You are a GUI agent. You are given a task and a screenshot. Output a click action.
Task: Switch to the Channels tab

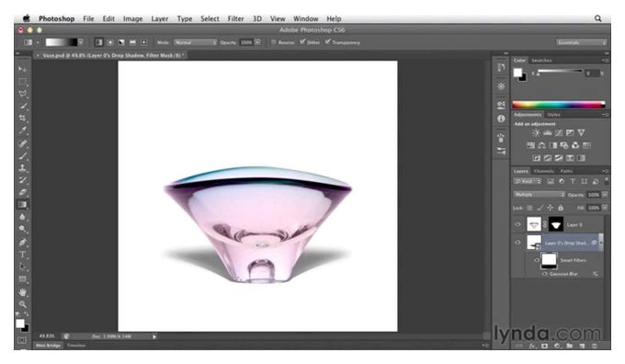(x=544, y=171)
